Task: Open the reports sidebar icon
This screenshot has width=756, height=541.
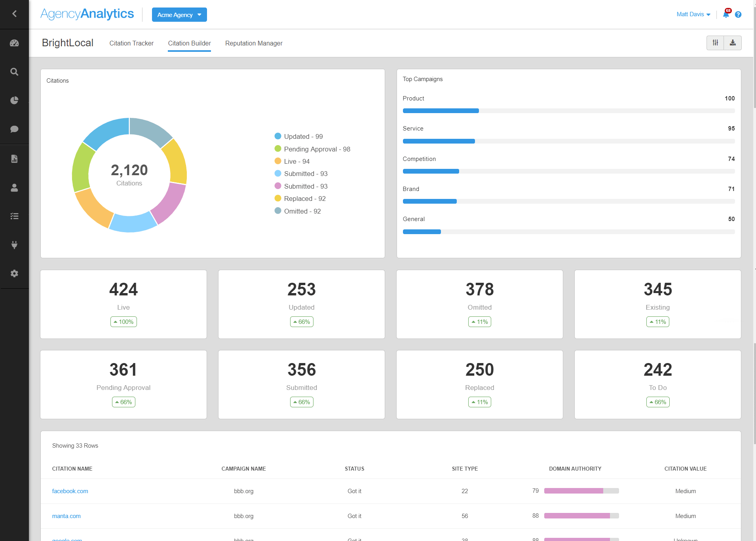Action: 14,159
